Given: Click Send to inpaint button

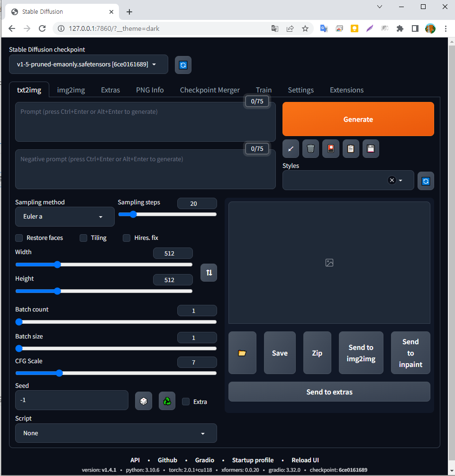Looking at the screenshot, I should coord(410,353).
